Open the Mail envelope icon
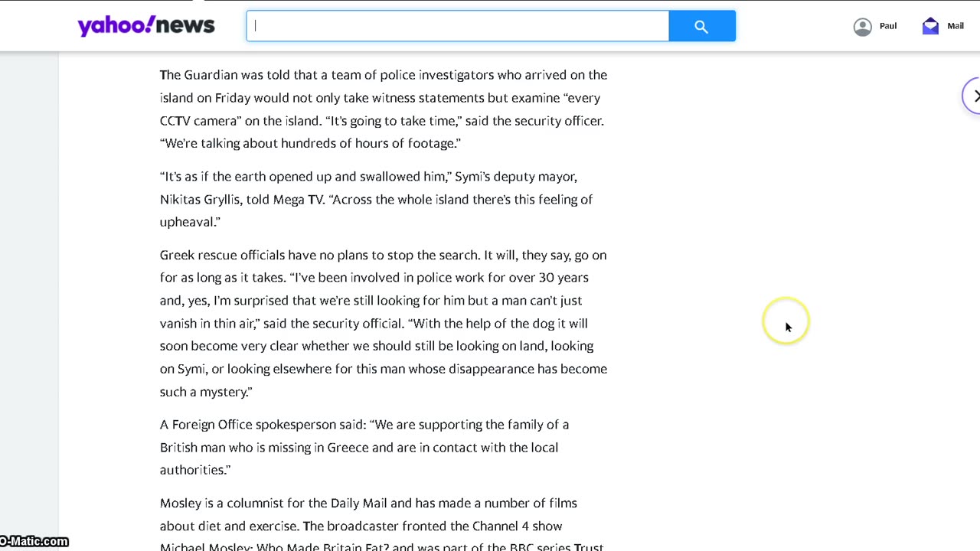Screen dimensions: 980x551 (x=930, y=26)
